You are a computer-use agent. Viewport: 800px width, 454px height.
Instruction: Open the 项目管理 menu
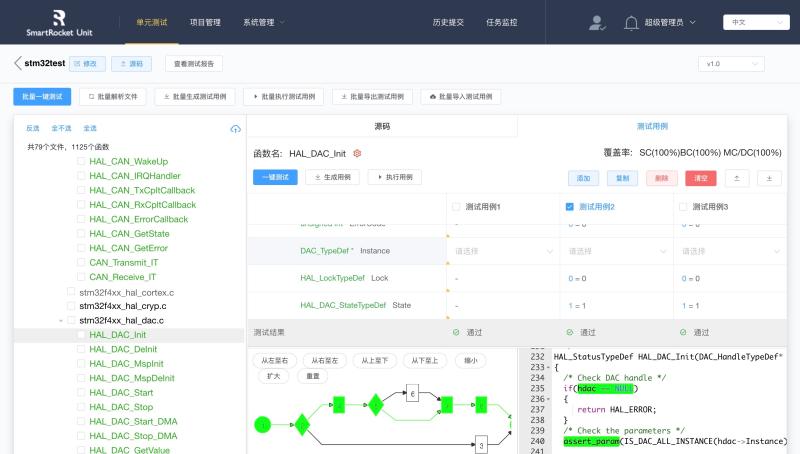pos(205,21)
